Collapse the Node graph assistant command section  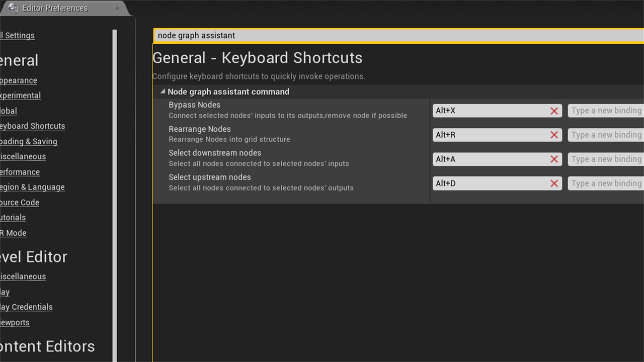163,92
